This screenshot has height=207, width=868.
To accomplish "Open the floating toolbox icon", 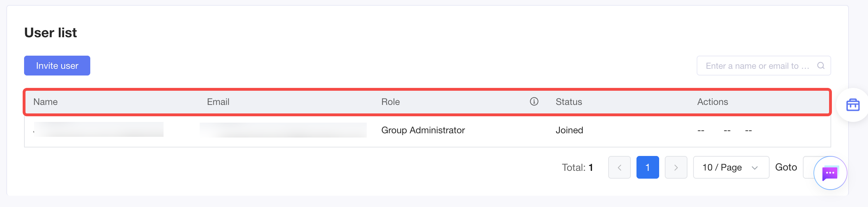I will coord(853,105).
